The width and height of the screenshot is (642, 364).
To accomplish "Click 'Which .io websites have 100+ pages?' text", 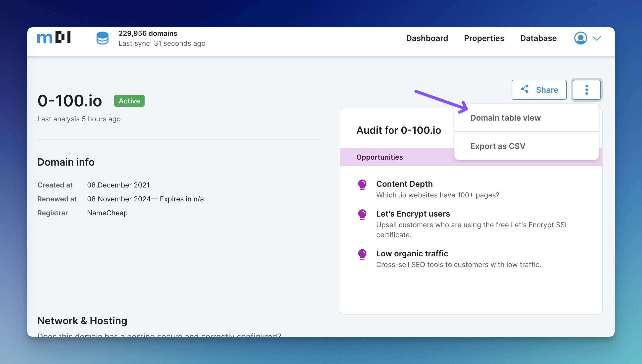I will pyautogui.click(x=437, y=195).
